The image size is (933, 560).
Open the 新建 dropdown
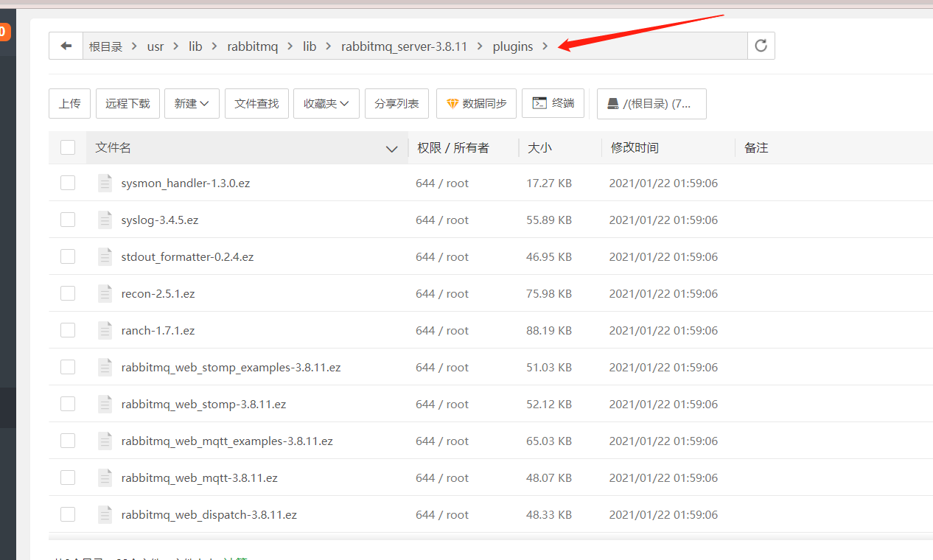pos(192,104)
